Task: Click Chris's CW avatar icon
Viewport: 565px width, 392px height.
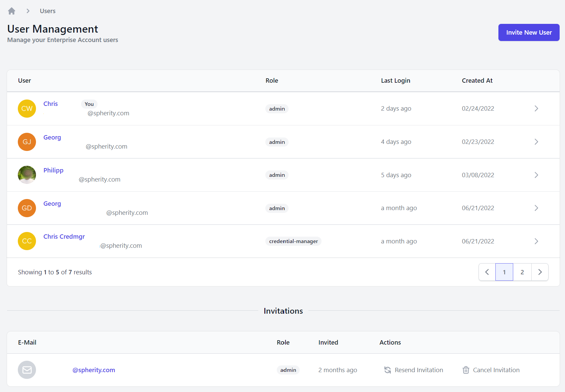Action: pyautogui.click(x=27, y=108)
